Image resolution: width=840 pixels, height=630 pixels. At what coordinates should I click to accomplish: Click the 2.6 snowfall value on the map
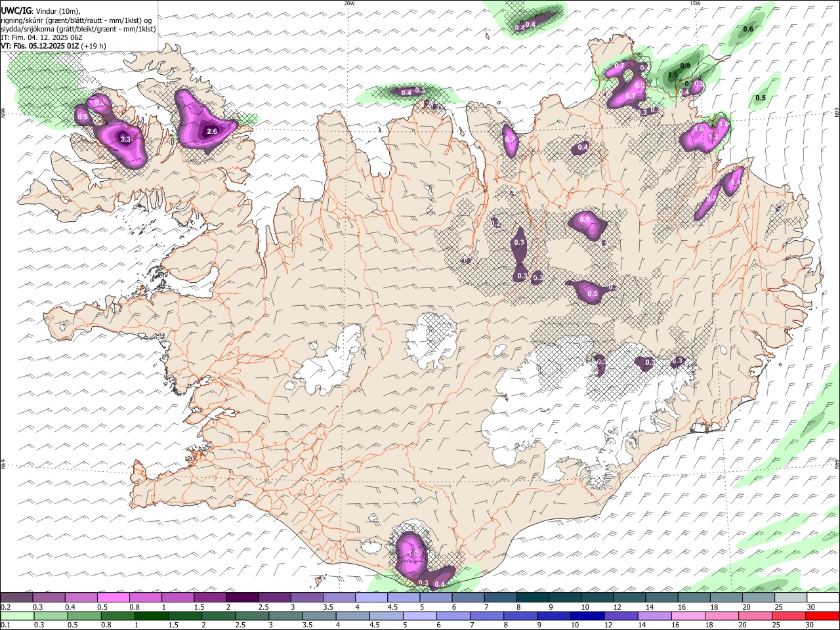click(x=212, y=131)
